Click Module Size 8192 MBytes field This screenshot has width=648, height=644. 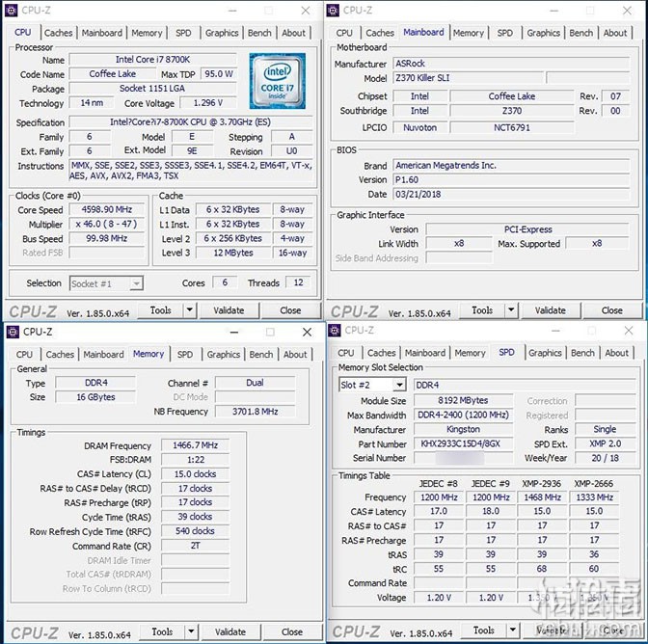[x=463, y=400]
